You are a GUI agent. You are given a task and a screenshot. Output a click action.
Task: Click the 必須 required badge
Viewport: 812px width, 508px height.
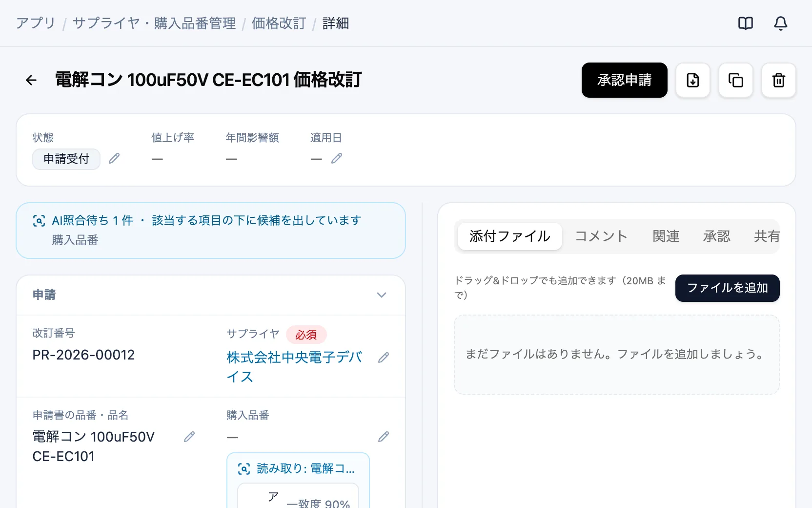click(x=306, y=335)
